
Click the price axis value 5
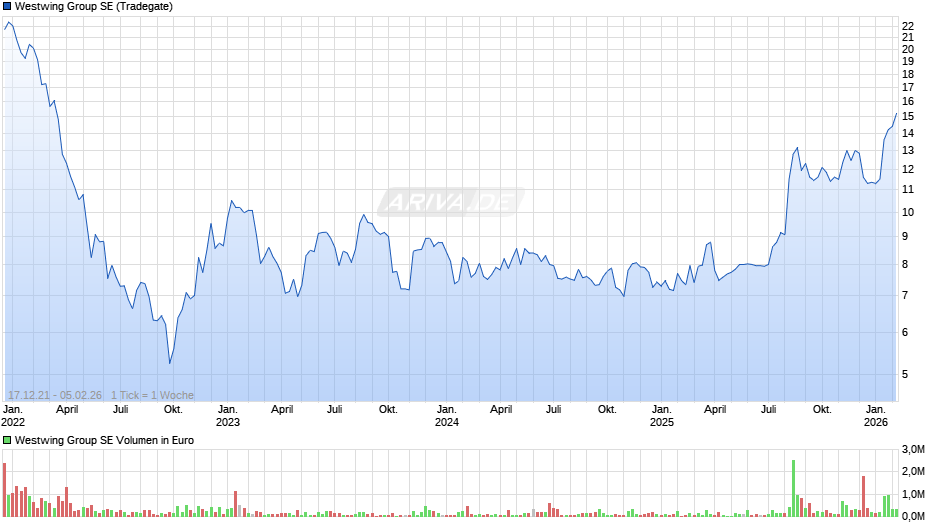click(x=905, y=374)
